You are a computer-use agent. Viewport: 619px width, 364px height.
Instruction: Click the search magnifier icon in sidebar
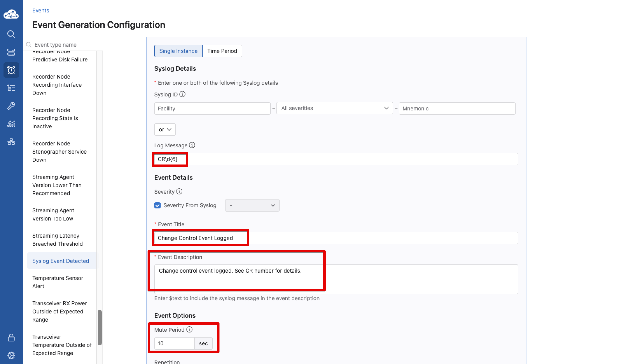[x=11, y=34]
